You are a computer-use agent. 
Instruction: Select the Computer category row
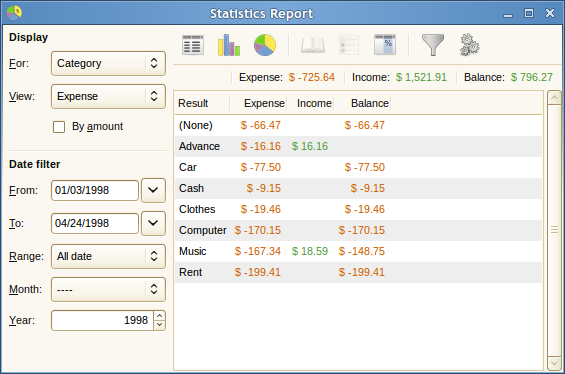coord(358,230)
